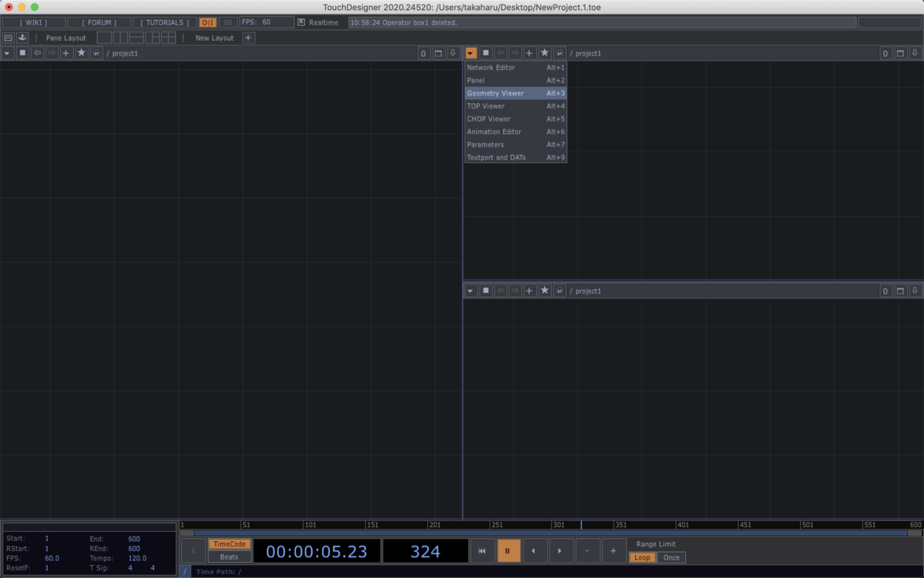Click the 0 link number in left pane
924x578 pixels.
tap(423, 53)
